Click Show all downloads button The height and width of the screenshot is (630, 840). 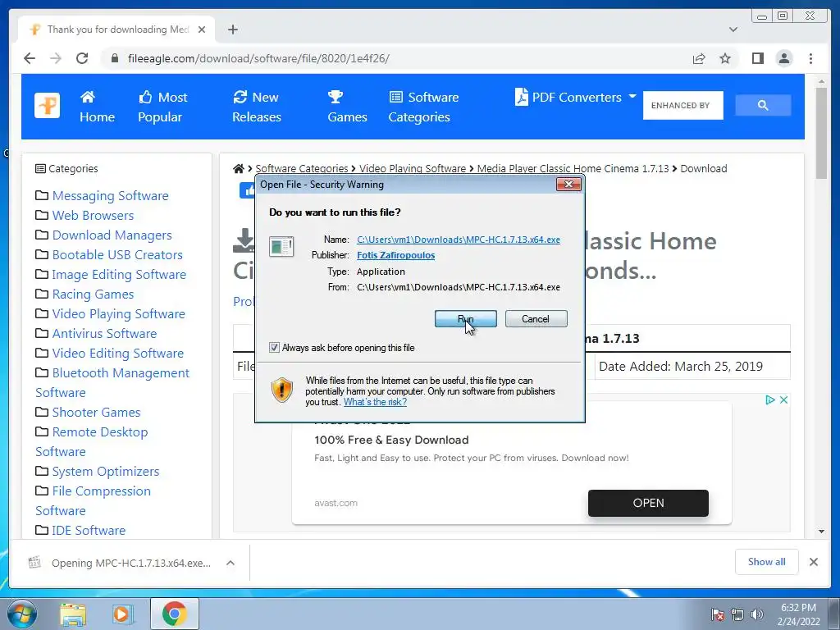[767, 562]
